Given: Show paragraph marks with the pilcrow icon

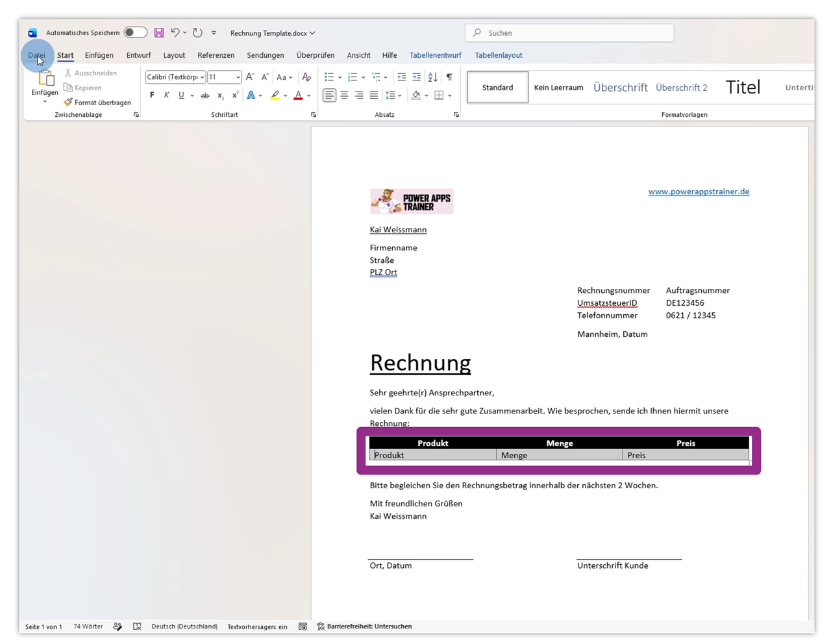Looking at the screenshot, I should tap(449, 77).
